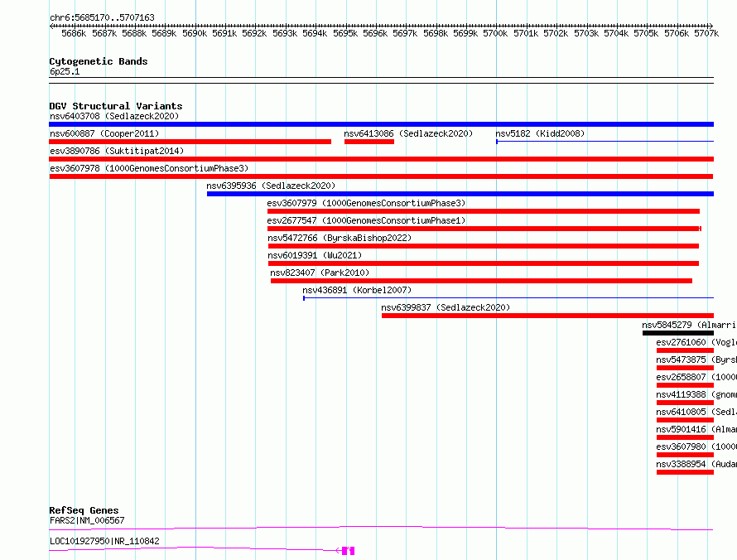The width and height of the screenshot is (737, 560).
Task: Select the LOC101927950|NR_110842 gene label
Action: pos(104,541)
